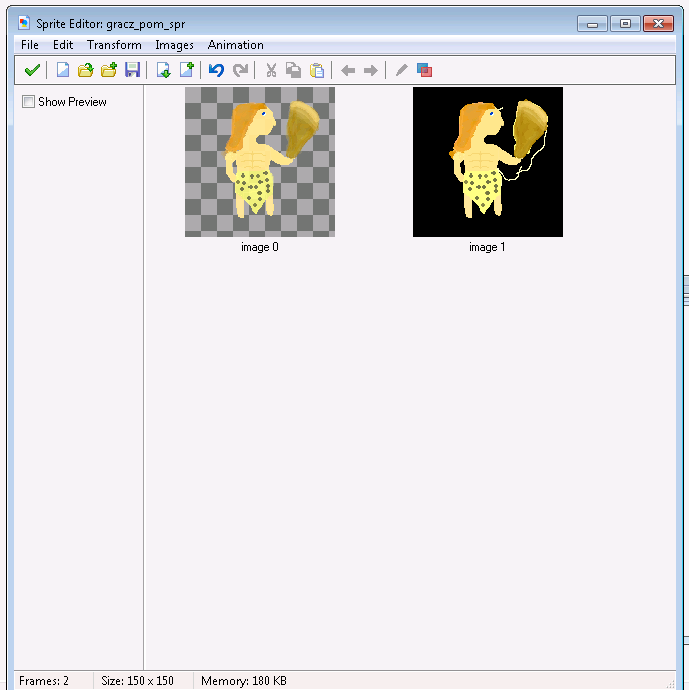
Task: Click the overlapping squares icon in toolbar
Action: pos(424,70)
